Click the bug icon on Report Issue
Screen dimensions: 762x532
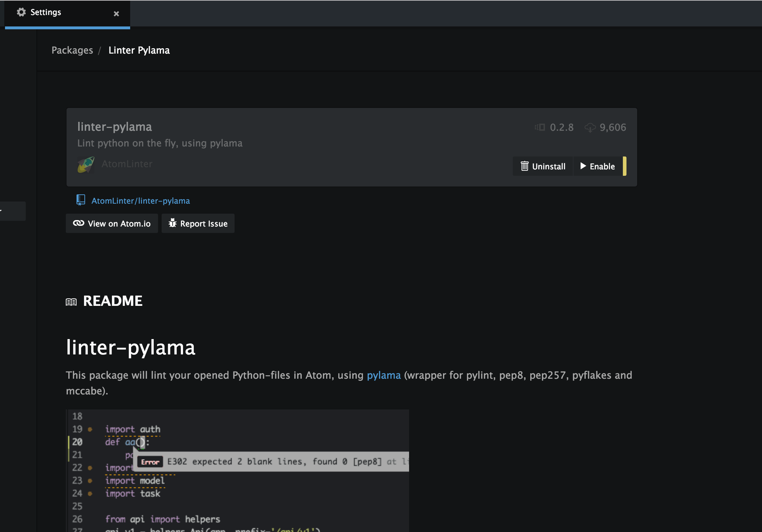[x=173, y=223]
